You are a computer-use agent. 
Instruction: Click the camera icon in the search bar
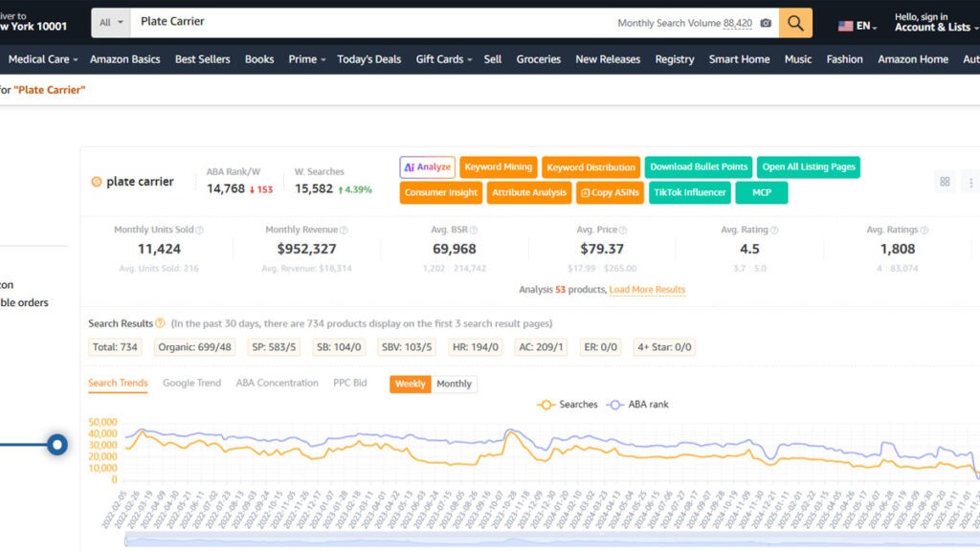[x=767, y=22]
